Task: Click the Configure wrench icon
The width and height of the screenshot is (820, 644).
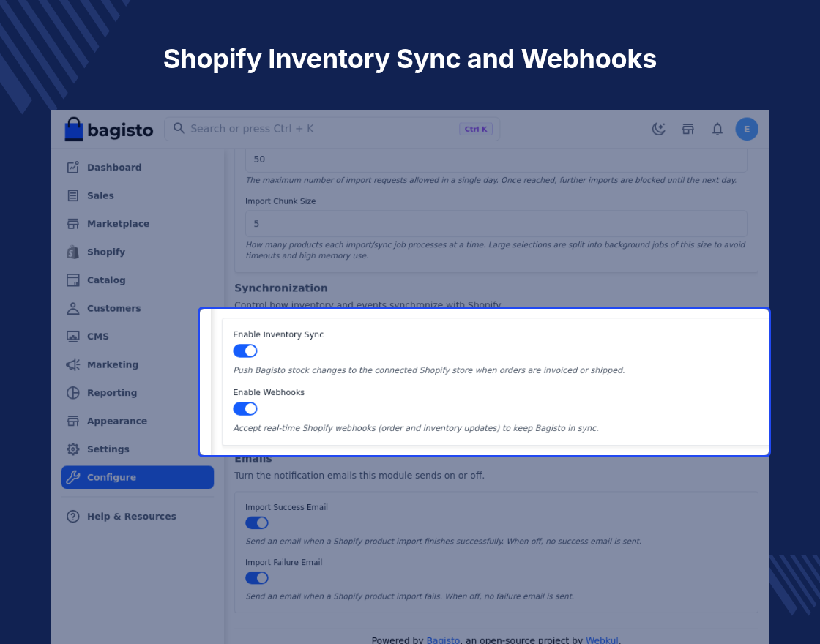Action: pos(72,477)
